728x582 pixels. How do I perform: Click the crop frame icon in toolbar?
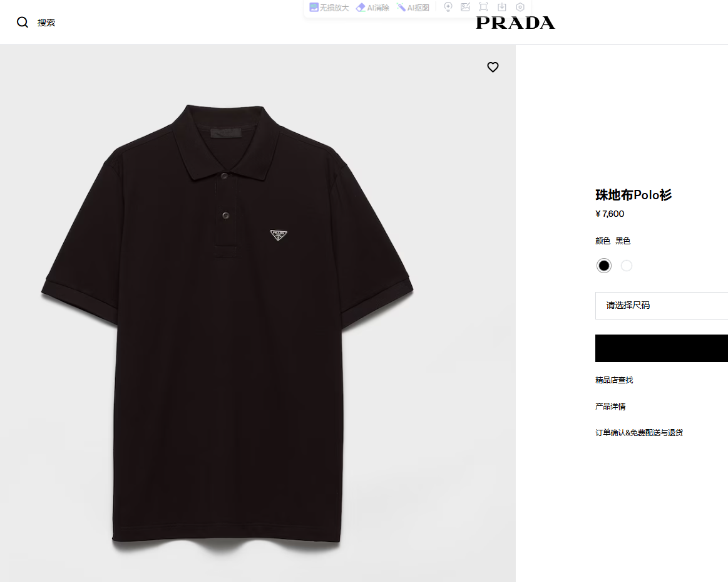(483, 7)
